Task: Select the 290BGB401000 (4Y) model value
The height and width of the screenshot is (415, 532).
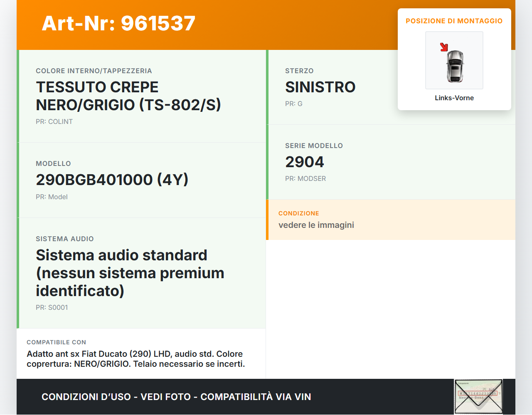Action: (112, 180)
